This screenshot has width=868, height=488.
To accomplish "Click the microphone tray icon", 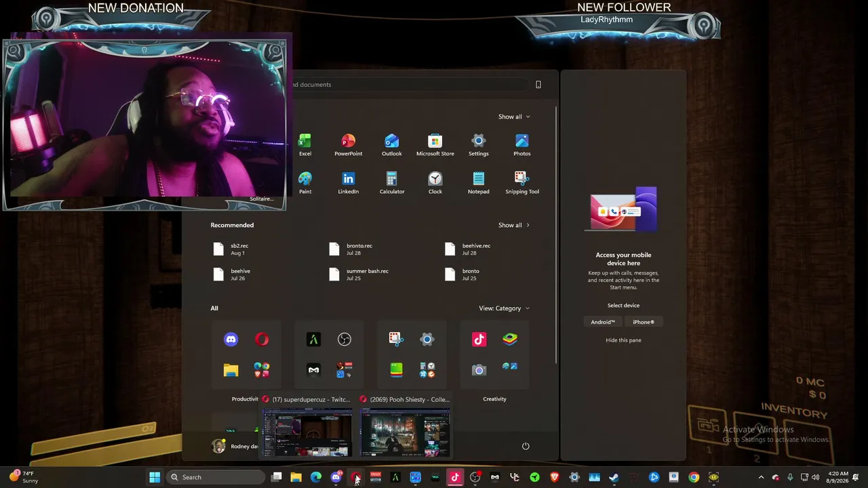I will pos(790,477).
